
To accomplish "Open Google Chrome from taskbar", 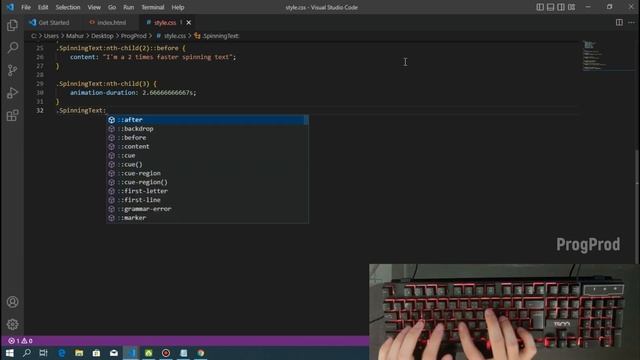I will tap(201, 353).
